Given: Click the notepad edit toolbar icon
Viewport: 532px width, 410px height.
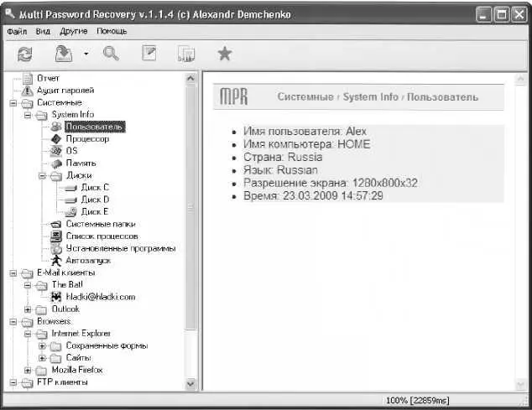Looking at the screenshot, I should 149,53.
